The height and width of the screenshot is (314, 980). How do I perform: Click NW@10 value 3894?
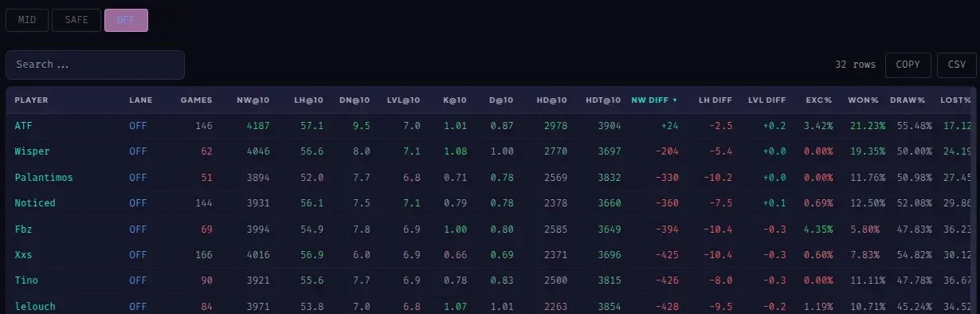pos(259,178)
